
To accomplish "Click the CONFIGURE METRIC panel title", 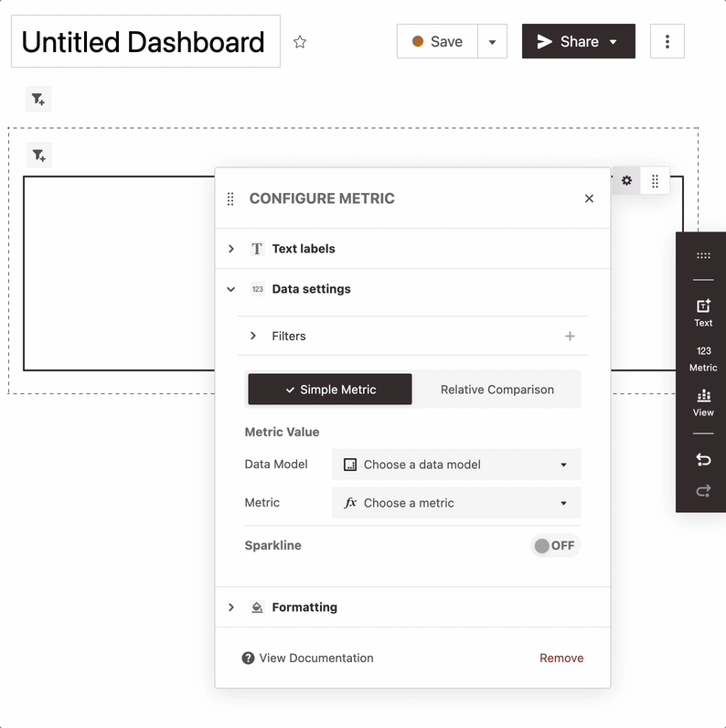I will [x=322, y=198].
